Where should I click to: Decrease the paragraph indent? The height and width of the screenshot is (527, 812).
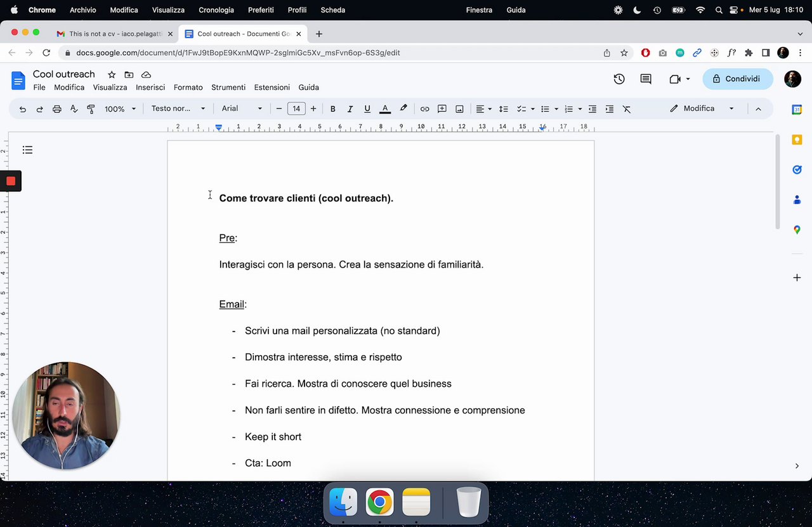593,109
